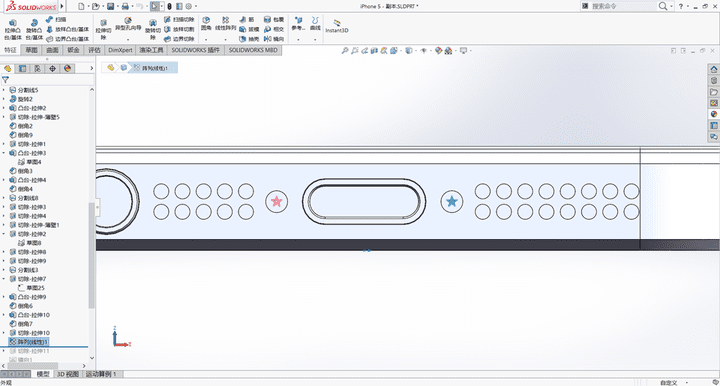Expand the SOLIDWORKS logo menu arrow
720x386 pixels.
coord(62,6)
